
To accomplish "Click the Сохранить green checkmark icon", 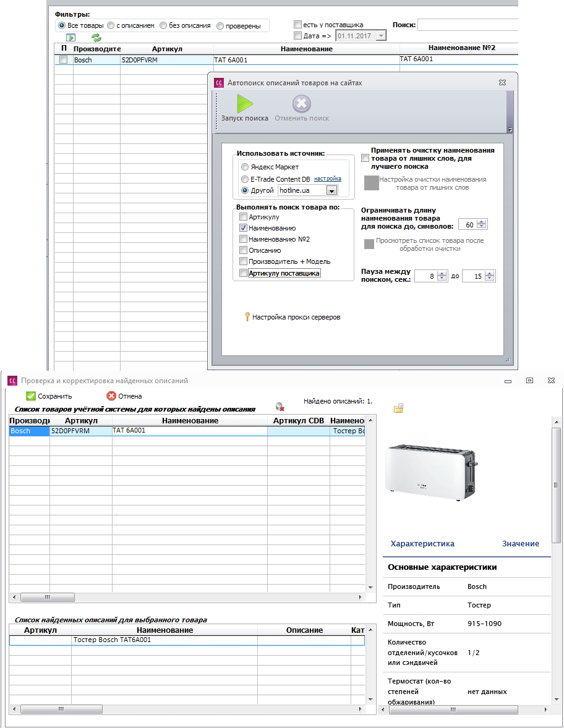I will click(31, 396).
